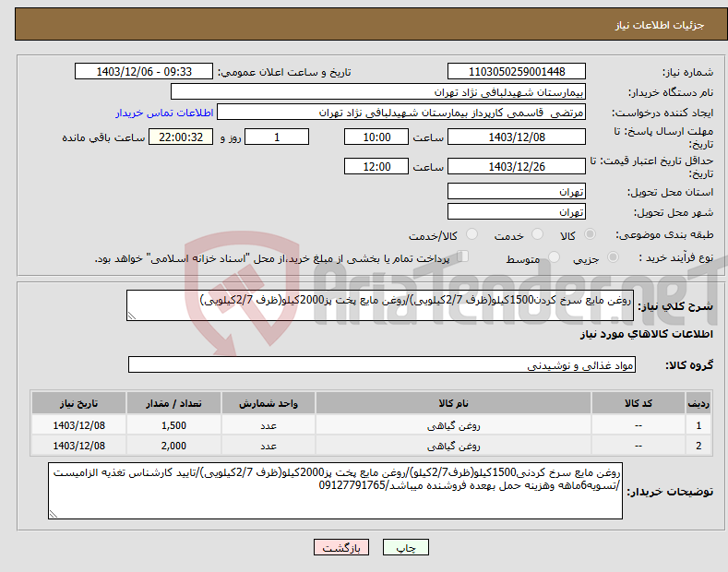Click the unit cell عدد in row 2
Image resolution: width=728 pixels, height=572 pixels.
click(x=269, y=447)
